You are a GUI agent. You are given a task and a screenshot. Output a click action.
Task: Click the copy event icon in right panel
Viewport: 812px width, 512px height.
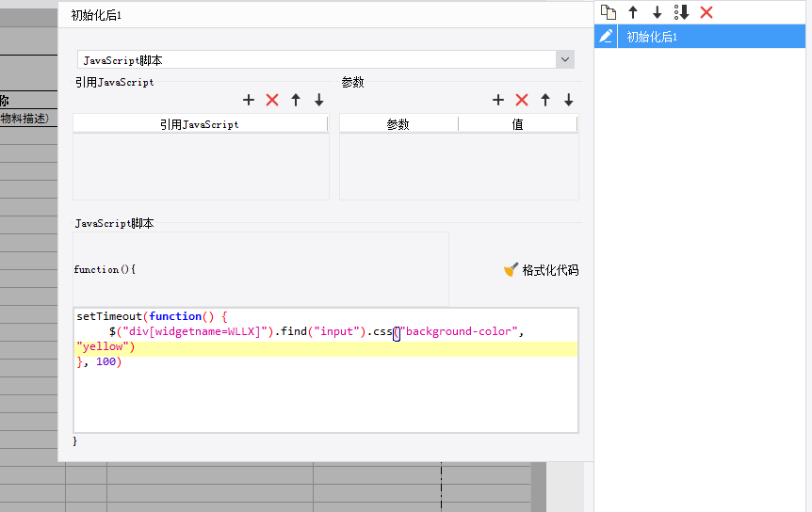(x=609, y=12)
